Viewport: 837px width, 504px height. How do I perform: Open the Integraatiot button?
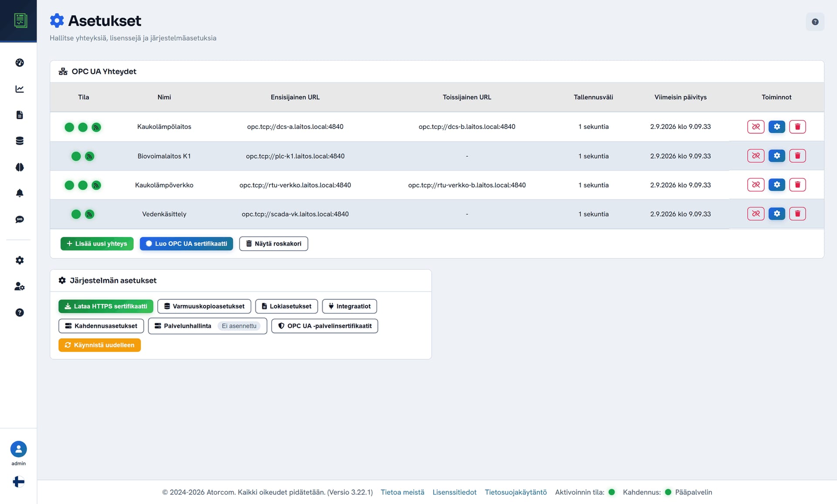point(350,306)
